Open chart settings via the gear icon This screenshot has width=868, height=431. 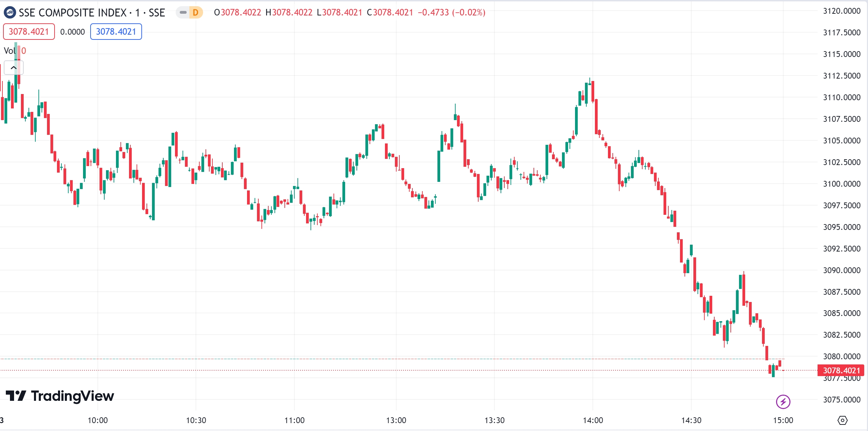click(842, 420)
